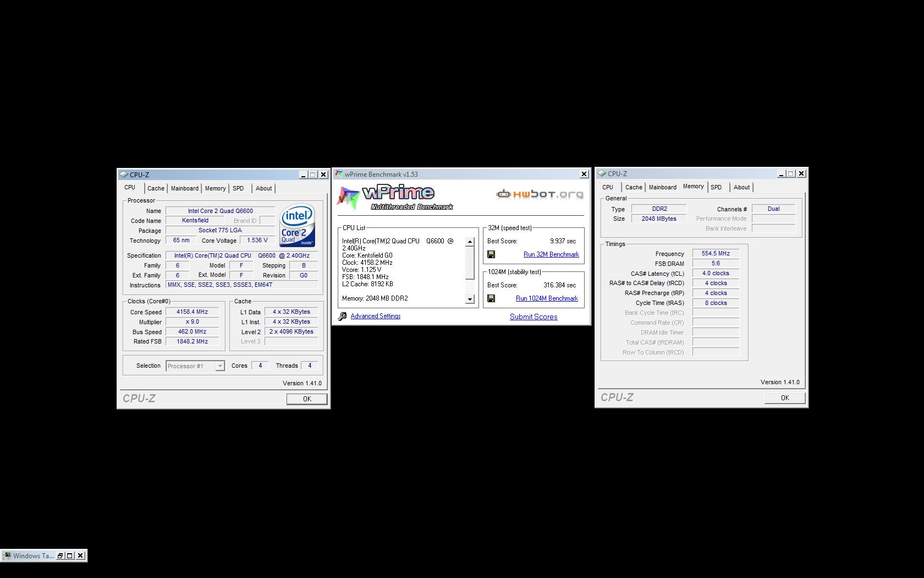The image size is (924, 578).
Task: Minimize the left CPU-Z window
Action: [x=303, y=175]
